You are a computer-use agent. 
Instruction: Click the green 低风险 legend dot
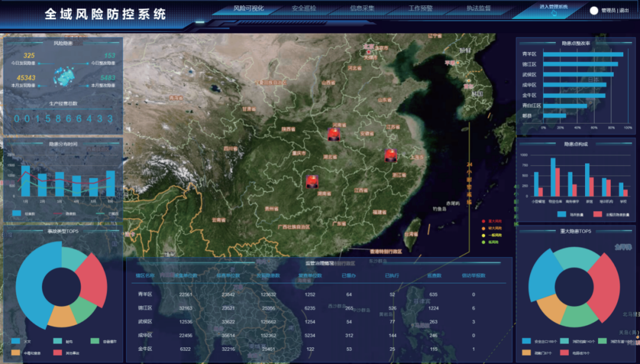pos(483,243)
